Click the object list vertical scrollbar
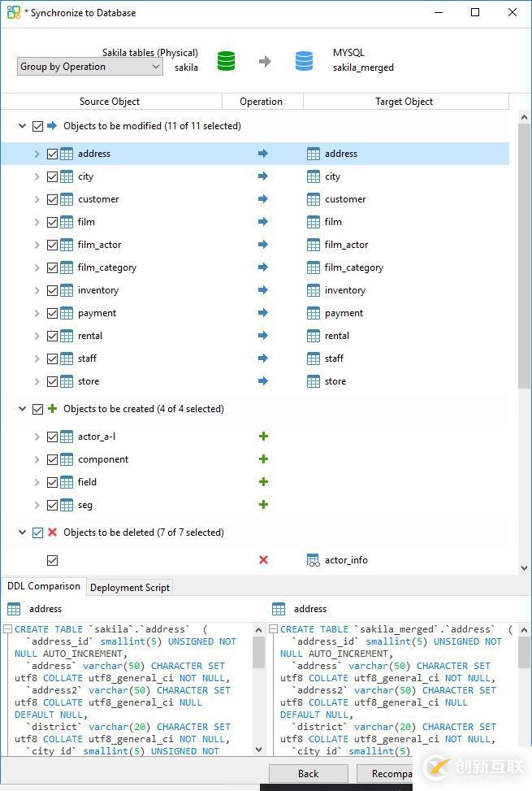532x791 pixels. click(524, 257)
